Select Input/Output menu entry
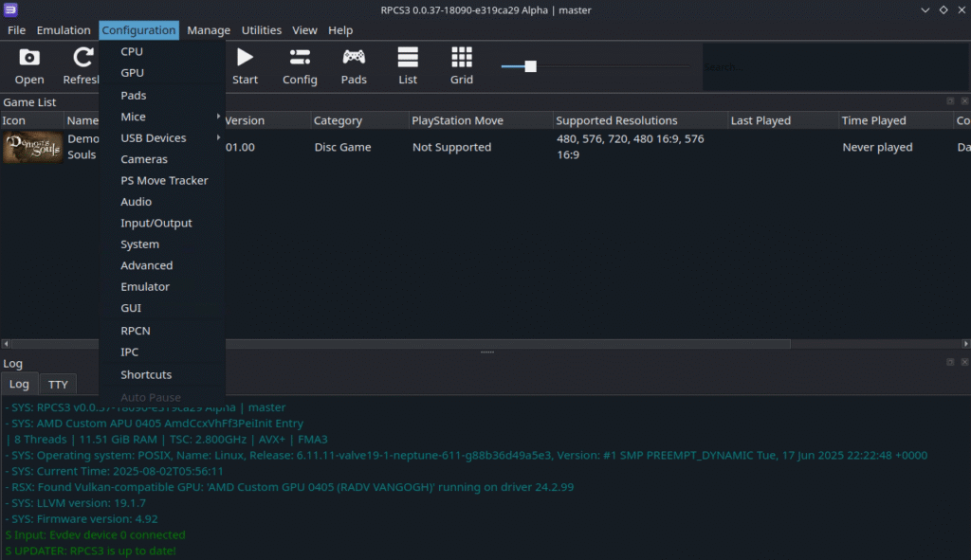 coord(162,223)
